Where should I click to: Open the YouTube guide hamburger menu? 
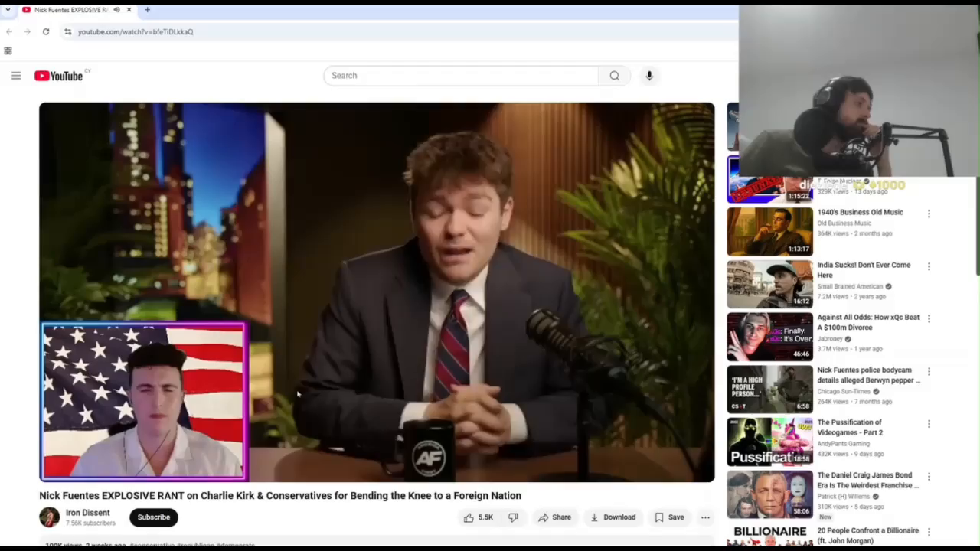tap(16, 76)
